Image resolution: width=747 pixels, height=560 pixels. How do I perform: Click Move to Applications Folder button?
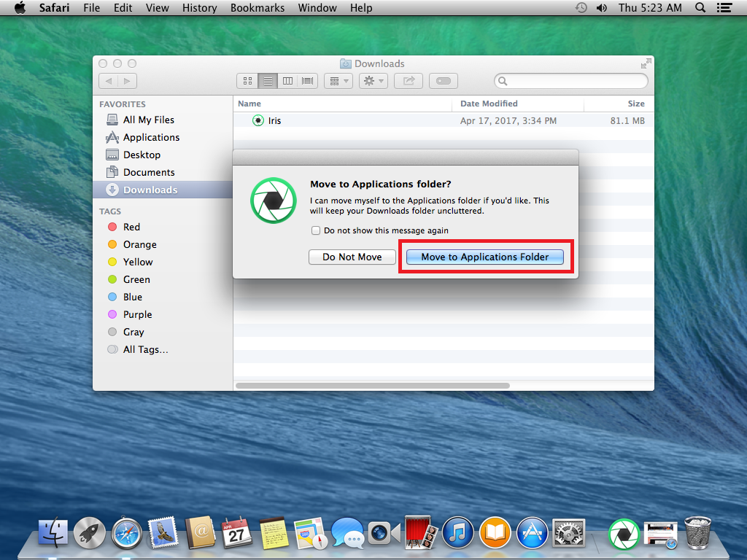point(485,257)
